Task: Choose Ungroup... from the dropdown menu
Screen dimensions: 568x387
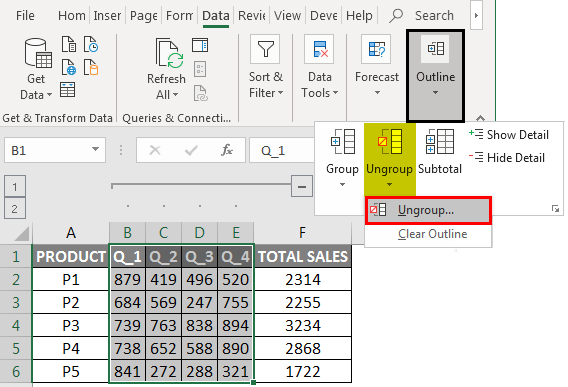Action: [428, 210]
